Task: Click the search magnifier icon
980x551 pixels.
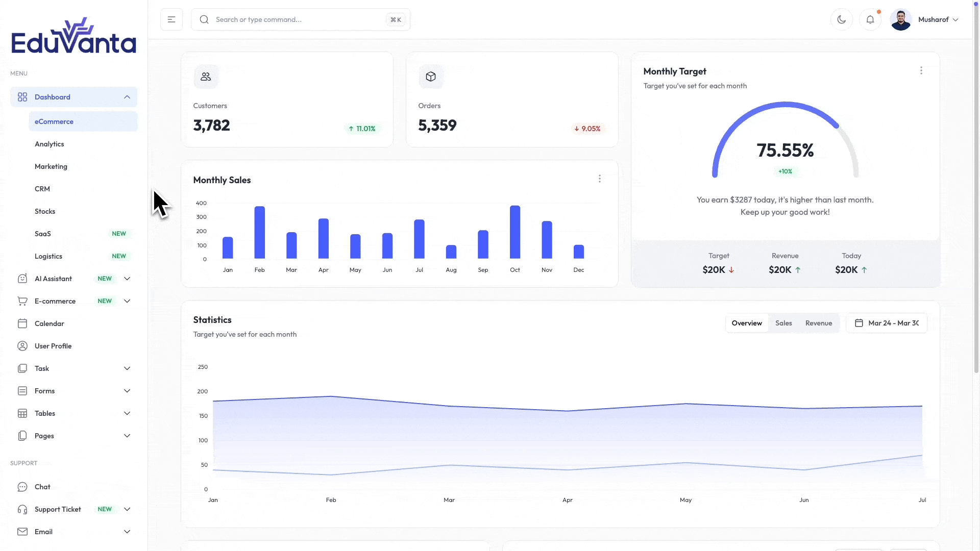Action: (x=204, y=19)
